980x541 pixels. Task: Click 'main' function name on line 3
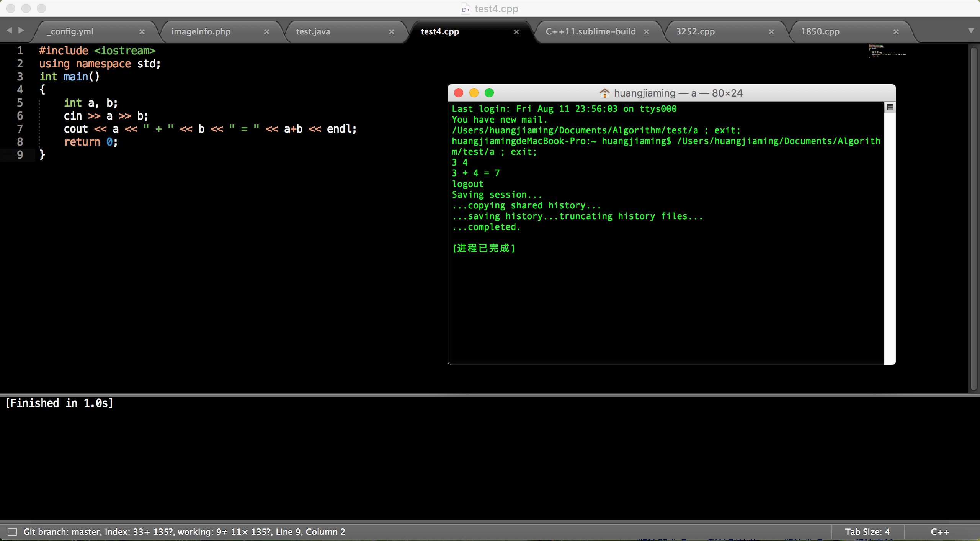click(x=75, y=77)
